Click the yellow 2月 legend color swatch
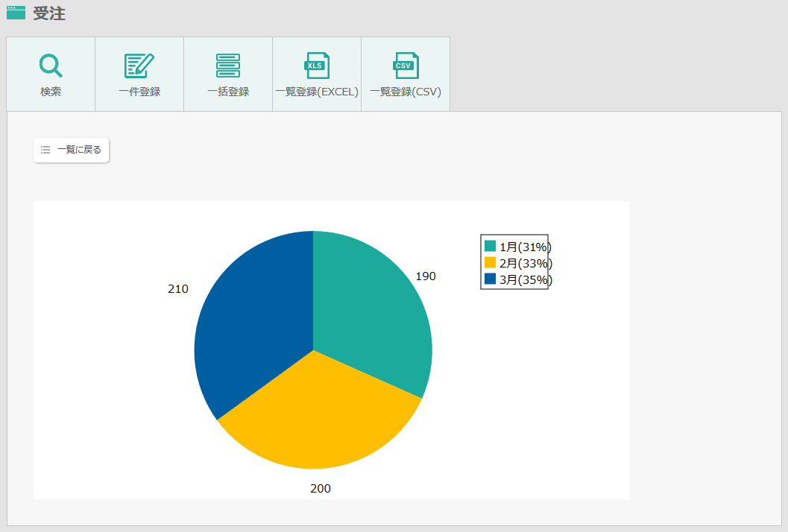788x532 pixels. coord(490,263)
